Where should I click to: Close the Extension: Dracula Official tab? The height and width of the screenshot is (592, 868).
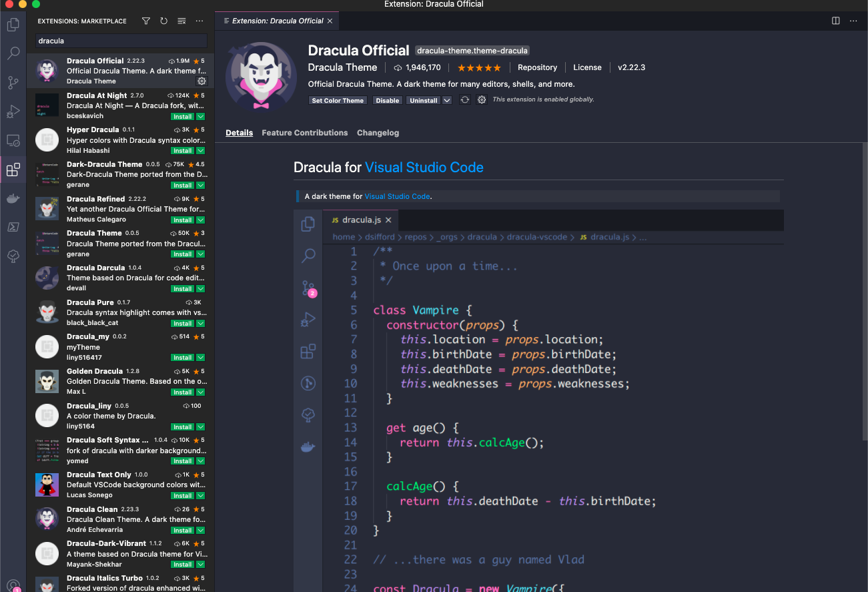tap(330, 21)
